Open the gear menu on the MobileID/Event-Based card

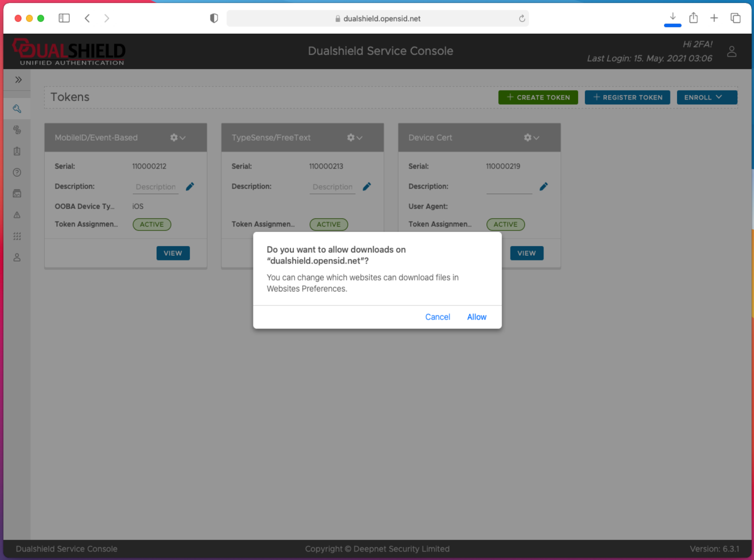point(177,137)
